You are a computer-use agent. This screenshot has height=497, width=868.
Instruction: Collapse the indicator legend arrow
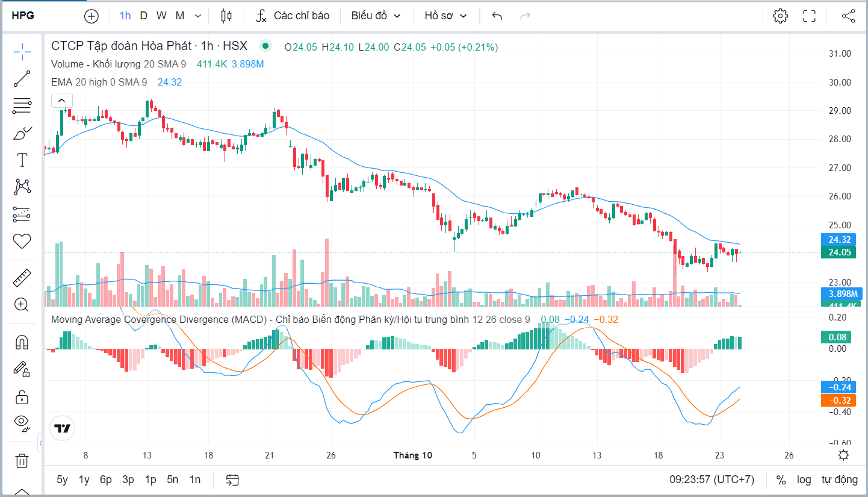click(x=62, y=101)
